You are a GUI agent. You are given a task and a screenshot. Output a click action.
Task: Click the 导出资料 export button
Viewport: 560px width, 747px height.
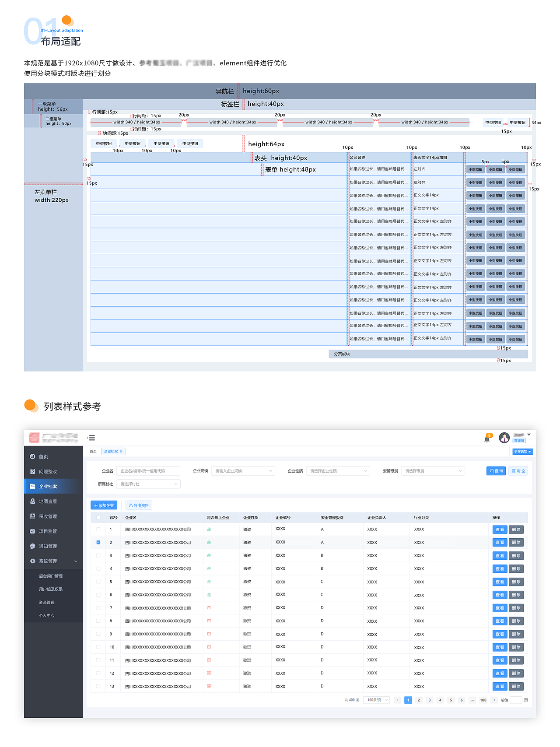click(x=139, y=505)
